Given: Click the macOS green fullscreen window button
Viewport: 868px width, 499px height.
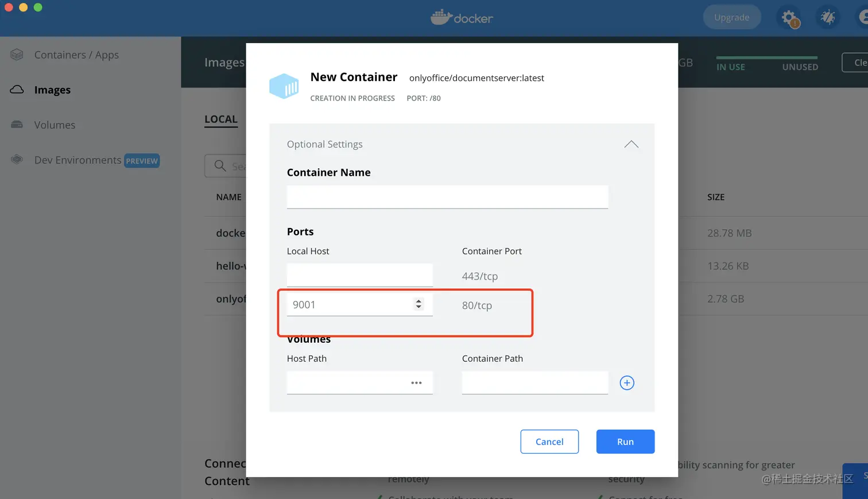Looking at the screenshot, I should 38,7.
